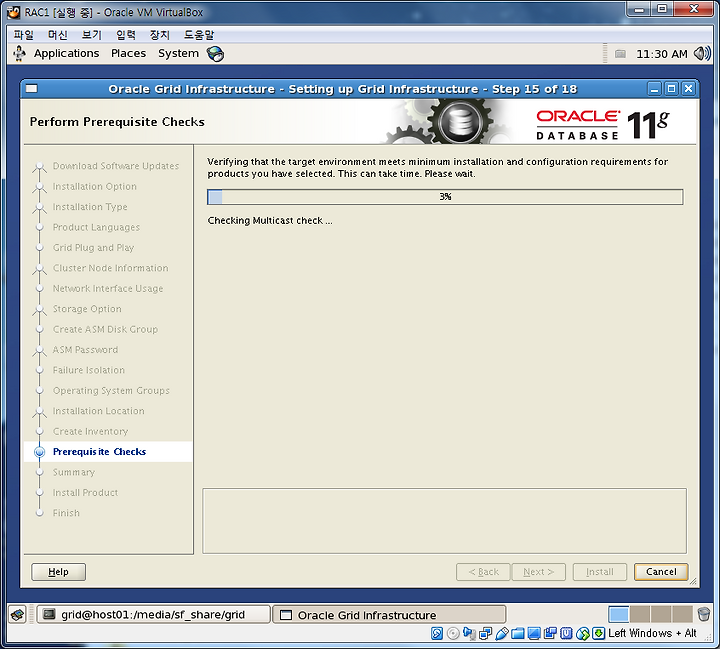Click the Checking Multicast check status text
720x649 pixels.
(270, 220)
